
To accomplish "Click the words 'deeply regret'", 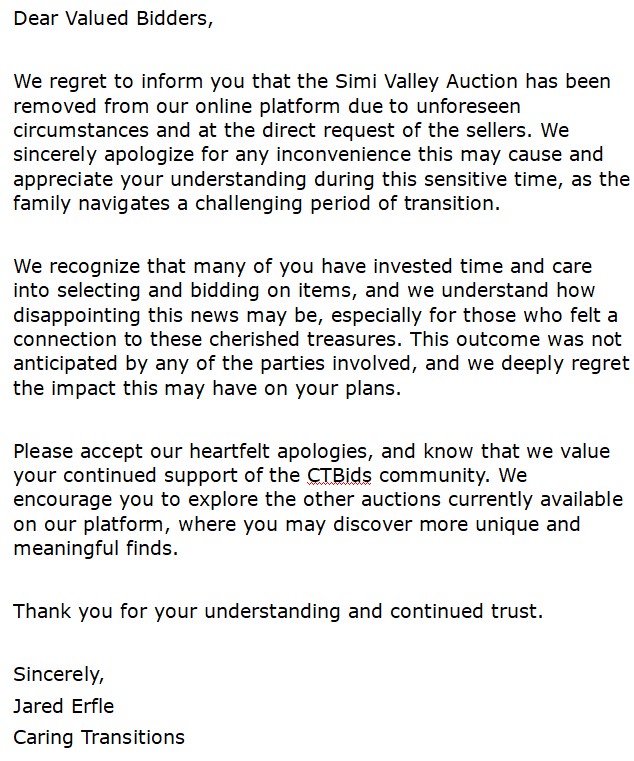I will point(566,364).
